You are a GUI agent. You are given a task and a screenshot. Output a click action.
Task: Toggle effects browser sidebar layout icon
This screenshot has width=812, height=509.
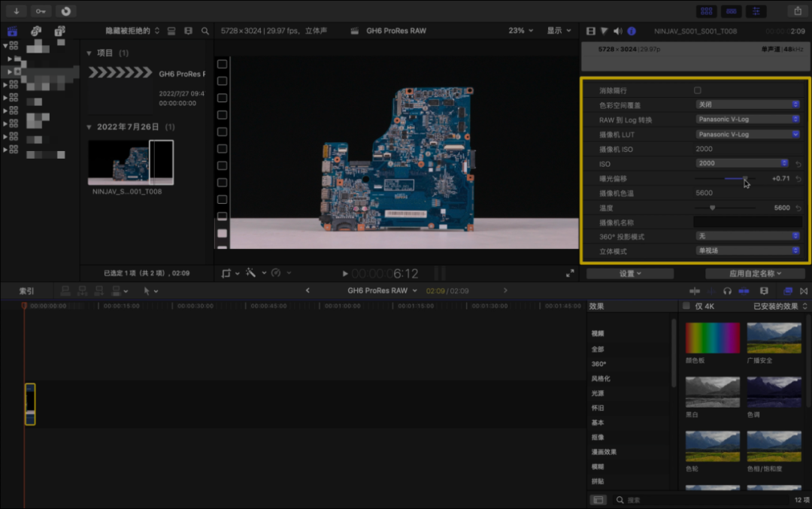pyautogui.click(x=598, y=500)
